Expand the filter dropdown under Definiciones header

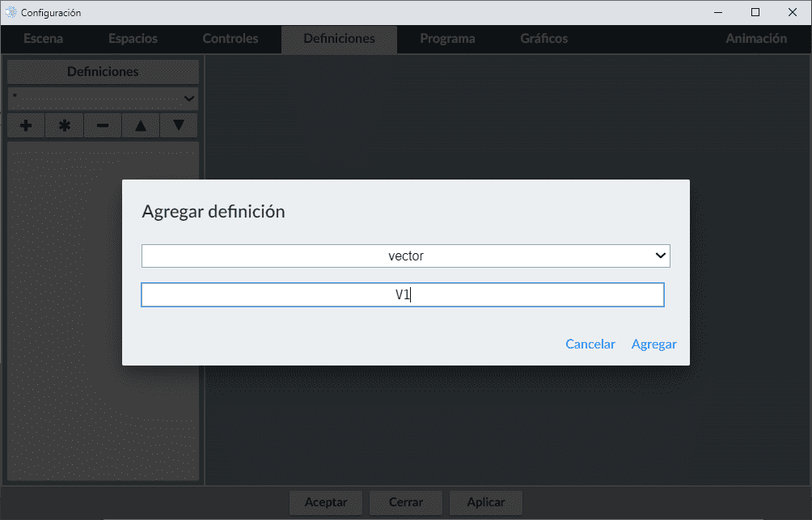point(103,98)
